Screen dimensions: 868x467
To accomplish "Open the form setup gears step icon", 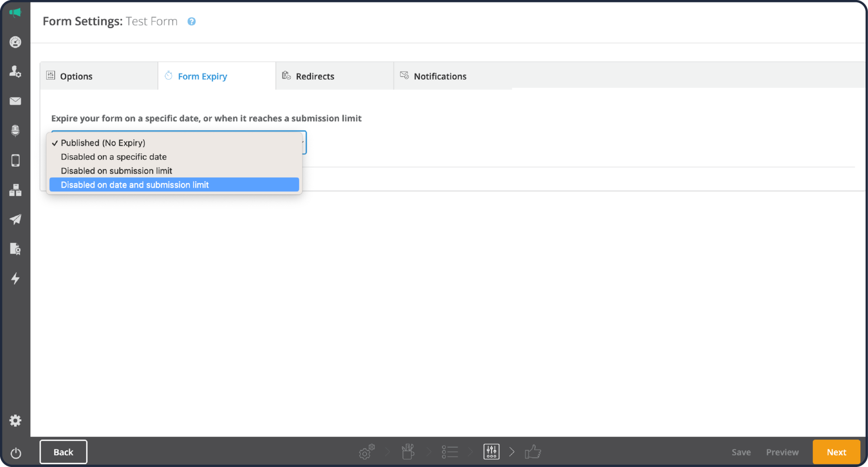I will tap(366, 452).
